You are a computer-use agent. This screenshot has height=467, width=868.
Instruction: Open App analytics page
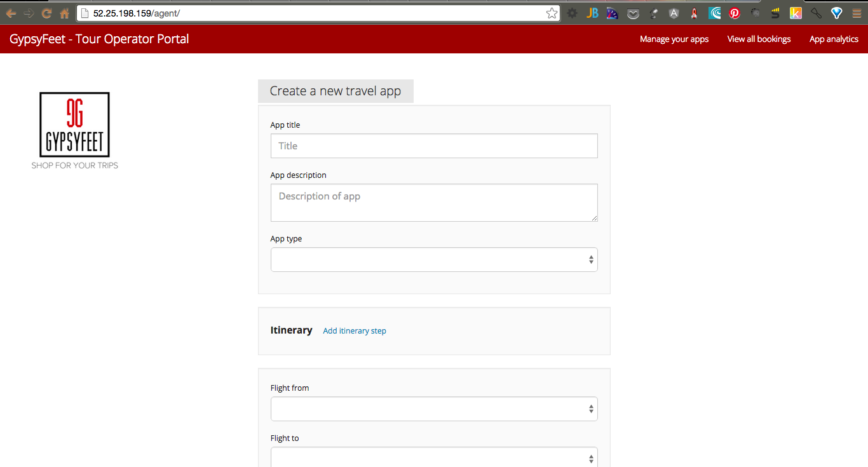pos(834,39)
